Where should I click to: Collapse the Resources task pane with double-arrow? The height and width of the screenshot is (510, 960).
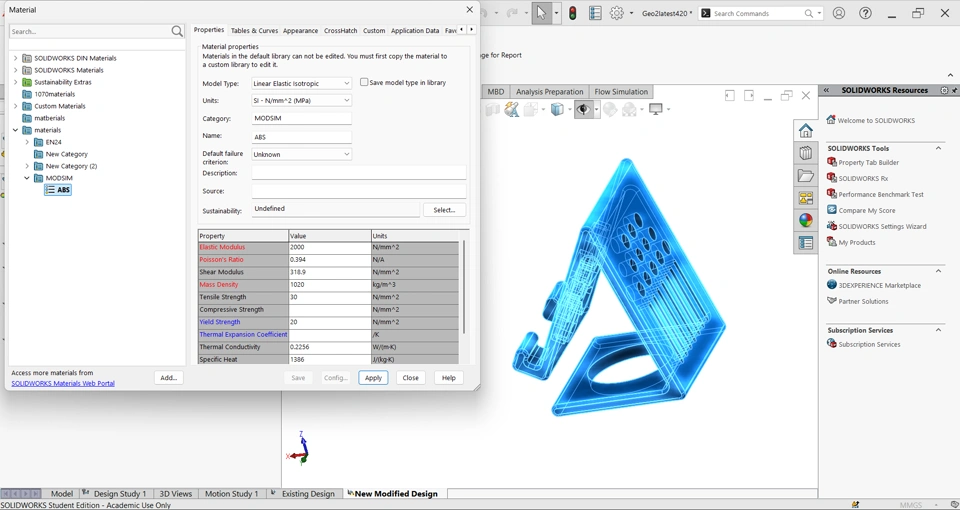(x=826, y=90)
